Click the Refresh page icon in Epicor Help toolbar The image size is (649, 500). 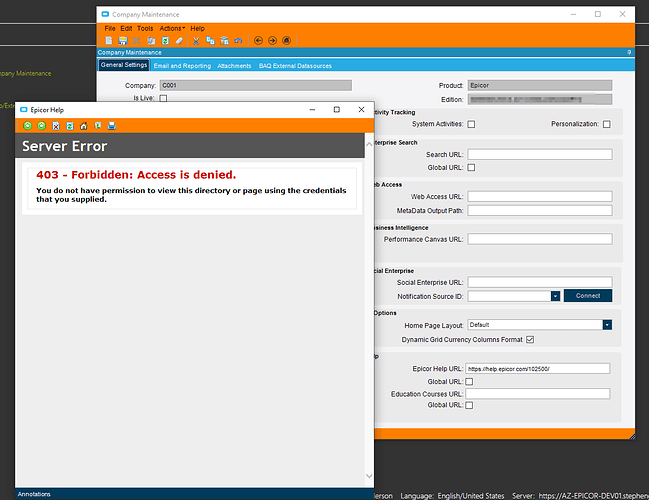coord(70,126)
